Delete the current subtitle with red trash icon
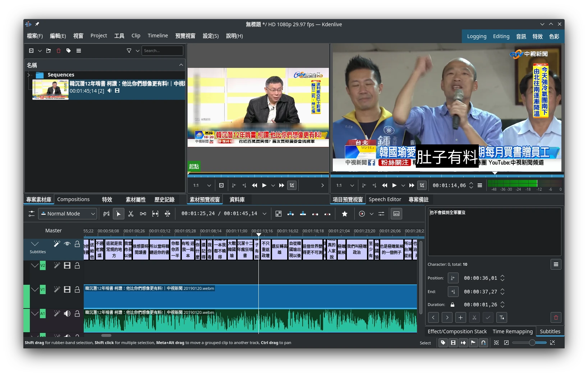Image resolution: width=588 pixels, height=376 pixels. 556,317
